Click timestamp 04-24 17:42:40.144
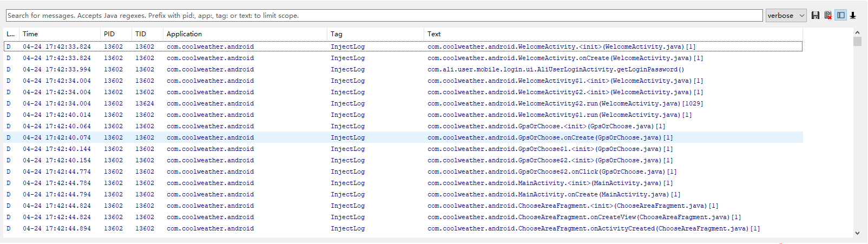868x244 pixels. [x=57, y=149]
